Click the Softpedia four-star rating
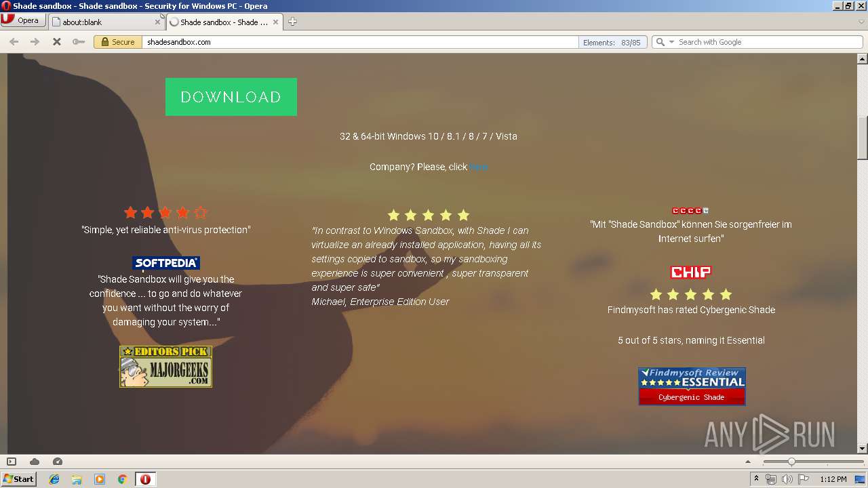Viewport: 868px width, 488px height. (165, 213)
